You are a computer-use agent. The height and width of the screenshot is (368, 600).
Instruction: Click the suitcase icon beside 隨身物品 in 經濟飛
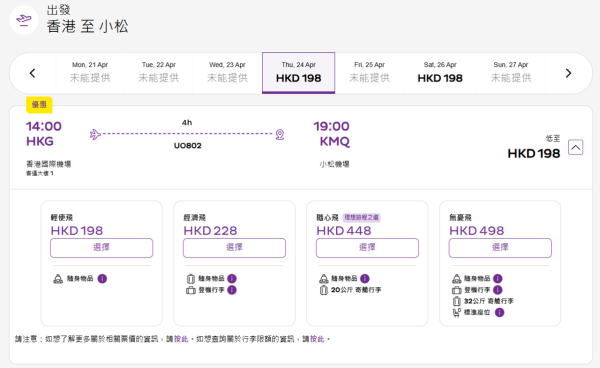[191, 279]
